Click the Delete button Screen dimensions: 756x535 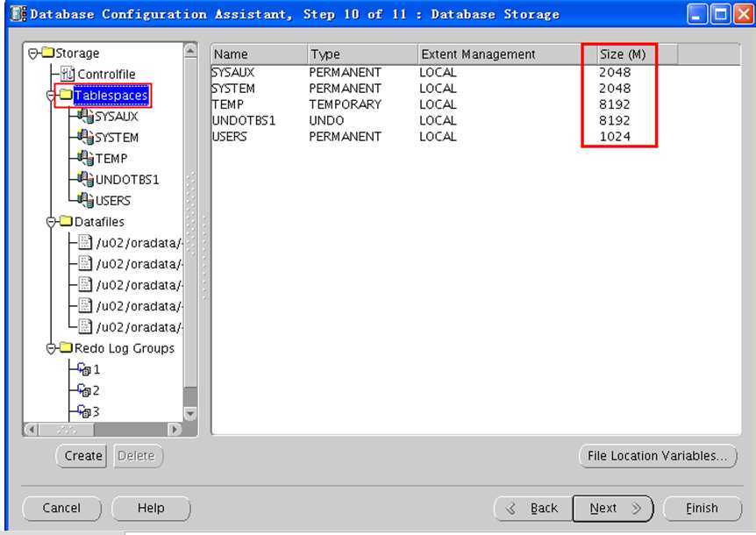138,455
